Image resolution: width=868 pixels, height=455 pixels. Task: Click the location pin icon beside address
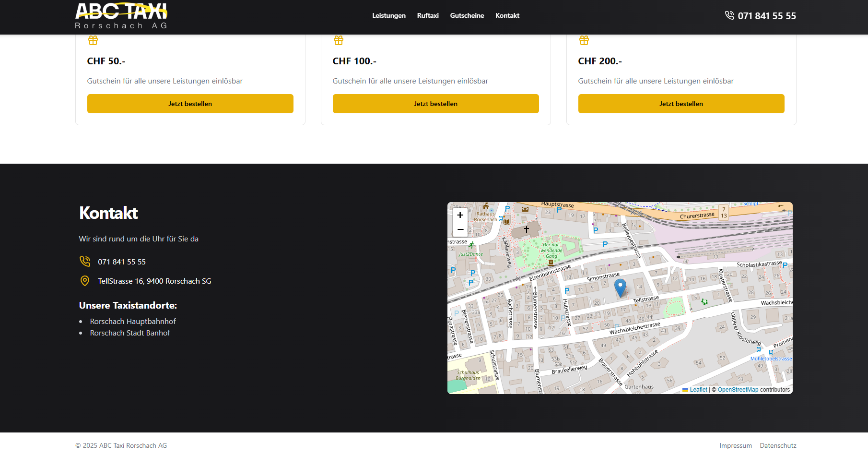coord(85,281)
